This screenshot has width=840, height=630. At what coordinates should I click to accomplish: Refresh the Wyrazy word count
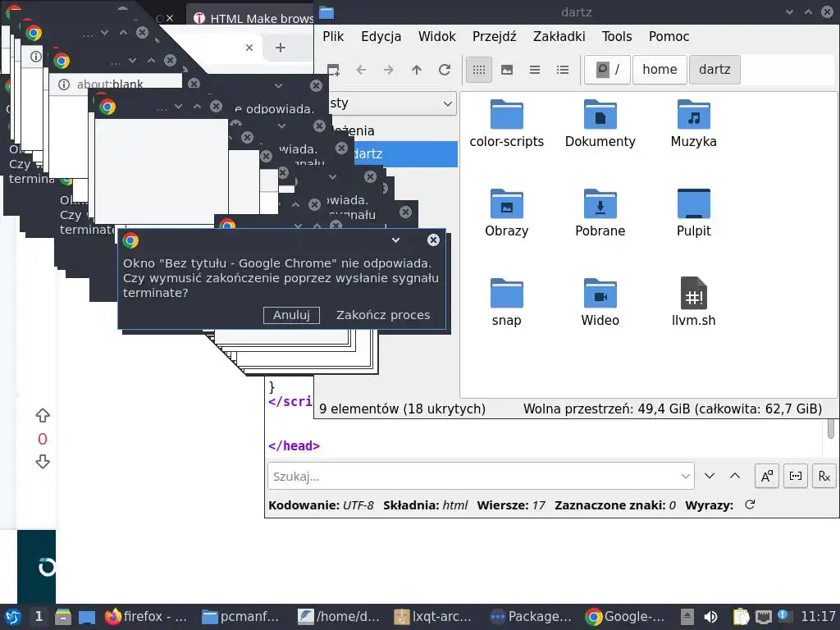(750, 504)
